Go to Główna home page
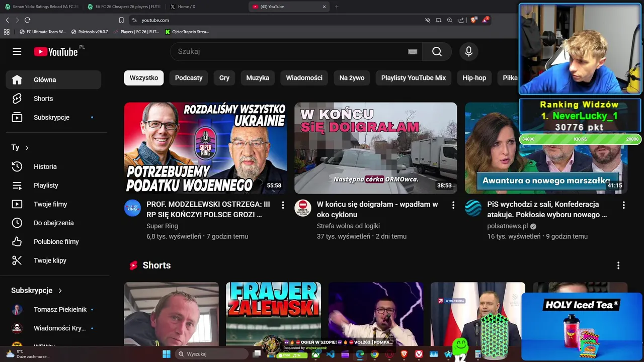 pos(54,80)
